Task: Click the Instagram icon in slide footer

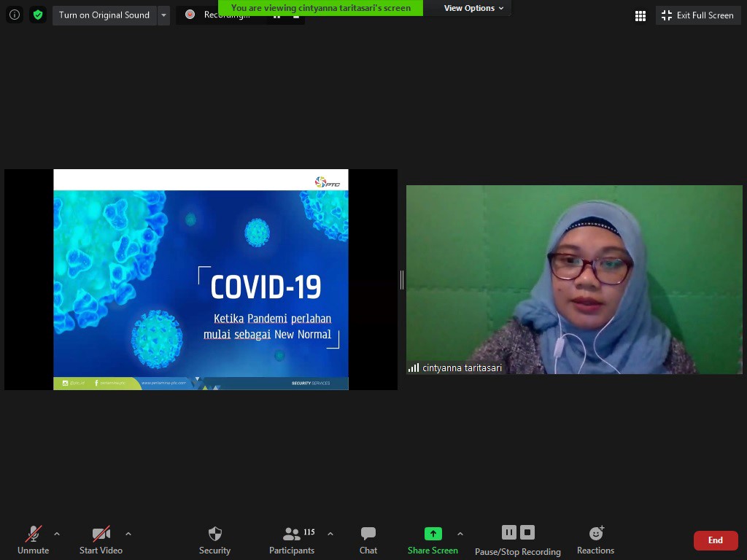Action: coord(65,383)
